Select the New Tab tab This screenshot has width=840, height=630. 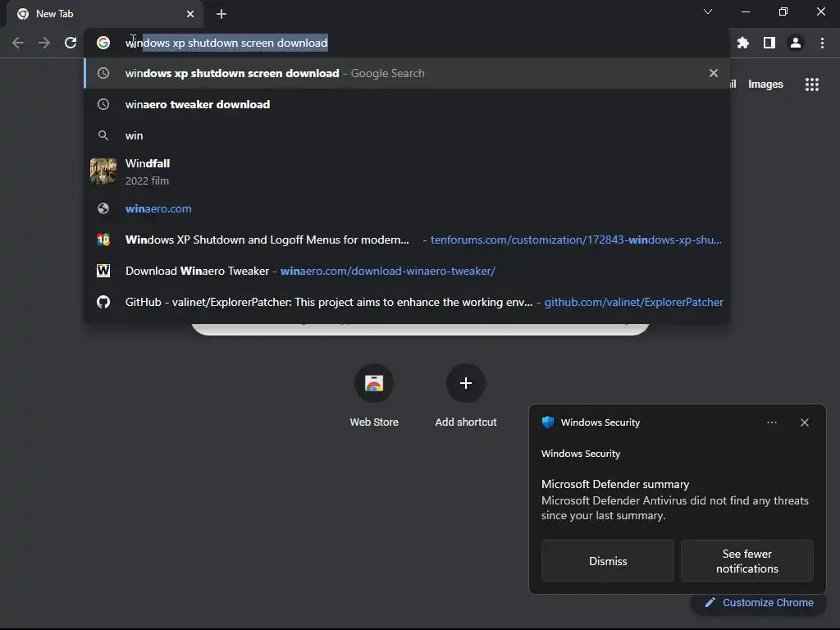105,14
